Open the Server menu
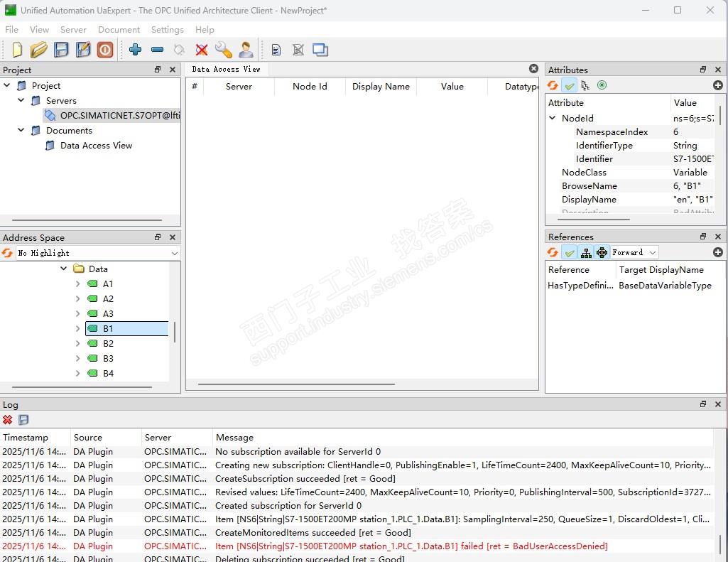728x562 pixels. click(73, 30)
